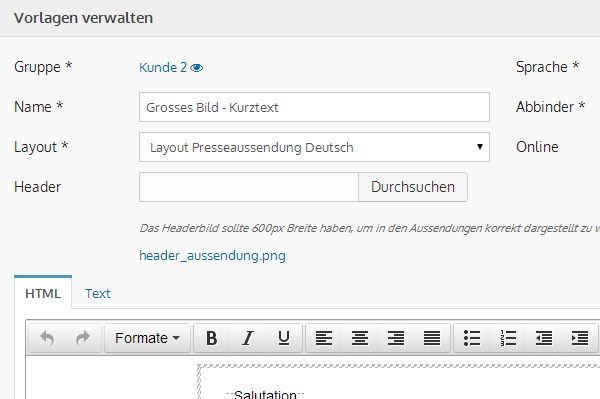
Task: Open the Layout Presseaussendung Deutsch dropdown
Action: point(314,147)
